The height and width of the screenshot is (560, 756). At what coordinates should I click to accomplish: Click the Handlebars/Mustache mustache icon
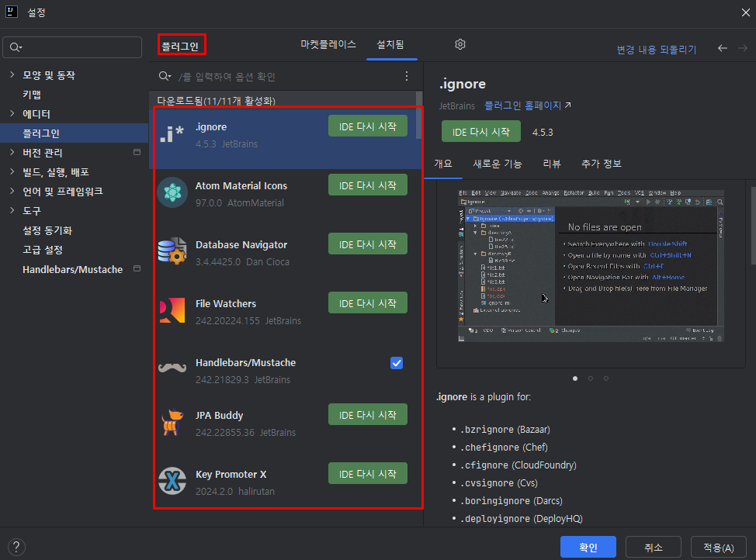point(172,368)
